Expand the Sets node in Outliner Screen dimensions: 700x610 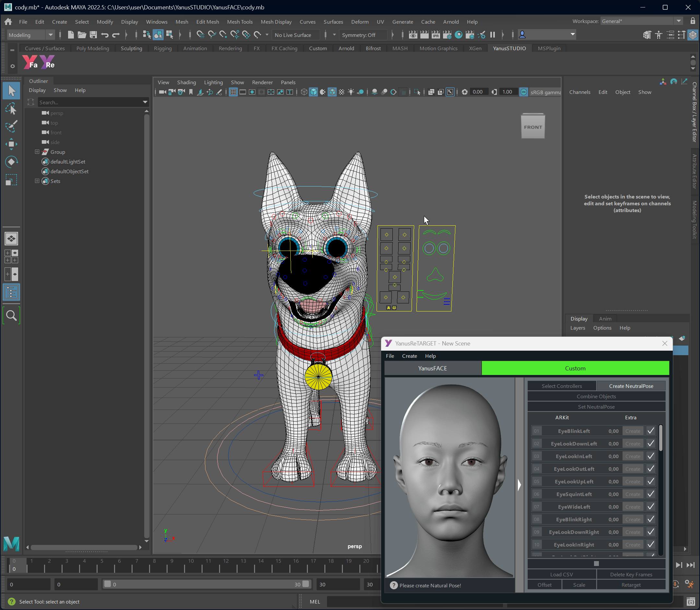point(37,181)
